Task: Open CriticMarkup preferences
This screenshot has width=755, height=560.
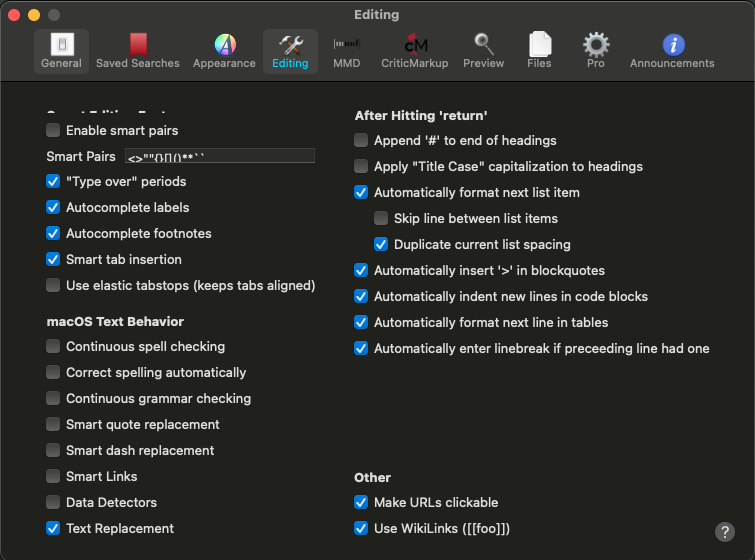Action: [x=414, y=51]
